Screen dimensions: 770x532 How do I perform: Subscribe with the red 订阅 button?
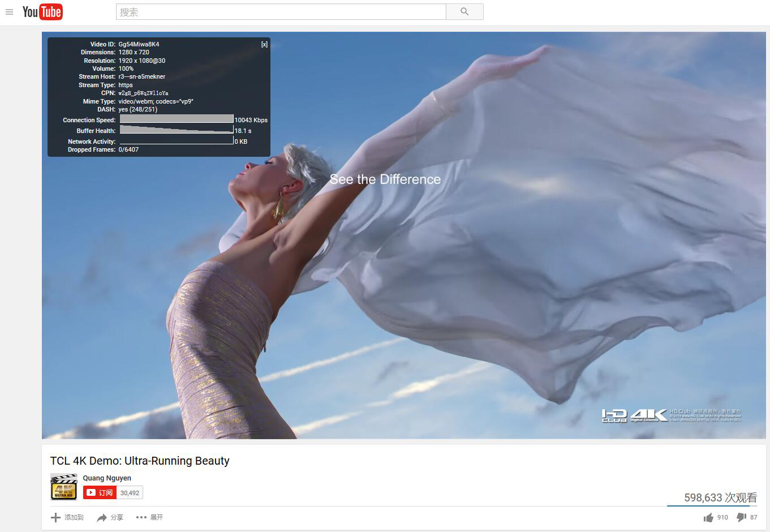(x=100, y=493)
